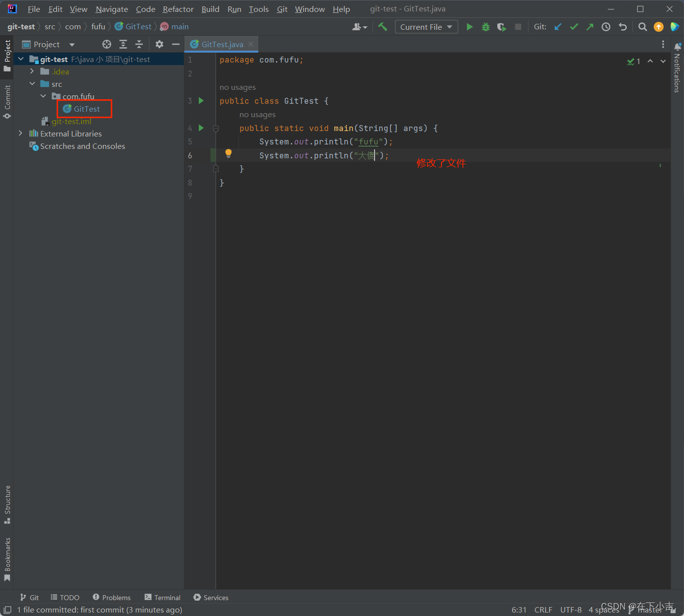Viewport: 684px width, 616px height.
Task: Click the Build Project hammer icon
Action: (382, 27)
